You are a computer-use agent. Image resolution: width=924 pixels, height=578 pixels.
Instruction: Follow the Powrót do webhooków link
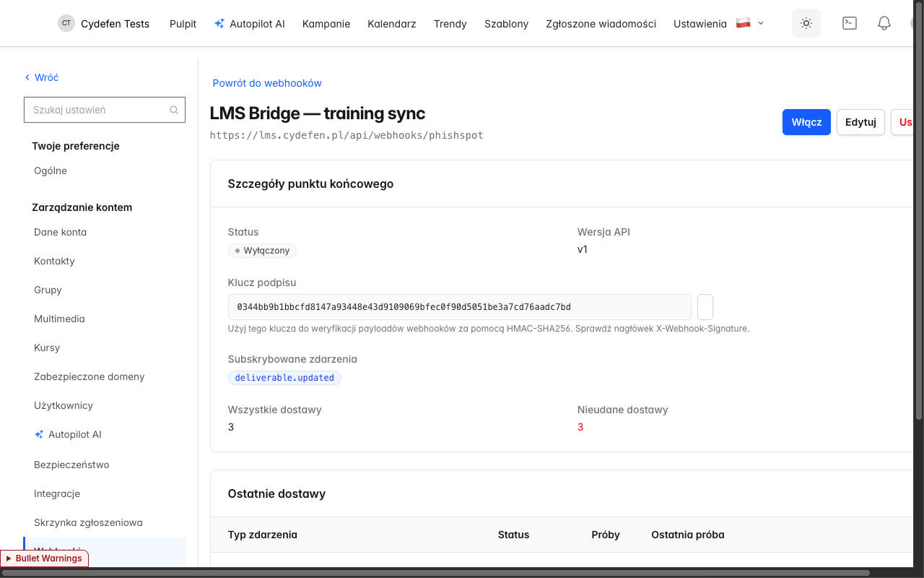[x=267, y=83]
